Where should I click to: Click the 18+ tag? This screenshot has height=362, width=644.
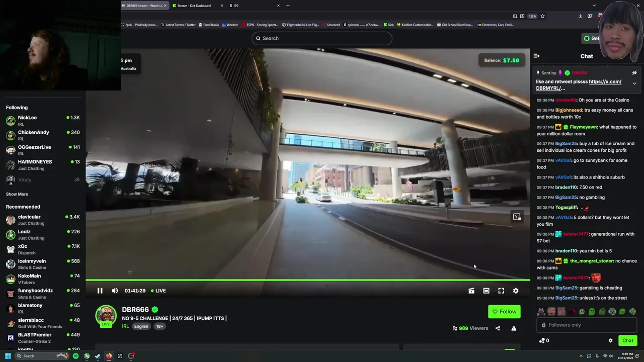coord(159,326)
